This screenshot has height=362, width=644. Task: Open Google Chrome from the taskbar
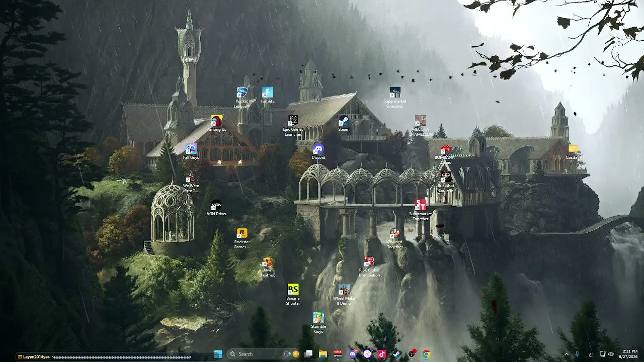point(426,354)
